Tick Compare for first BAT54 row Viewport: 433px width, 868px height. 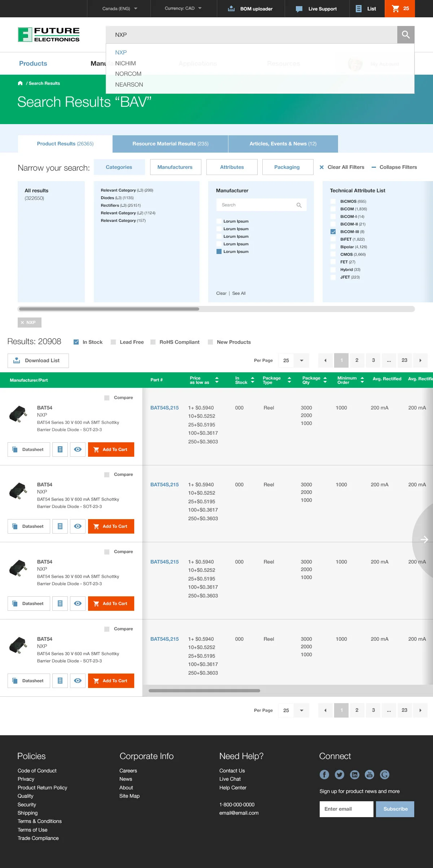(107, 398)
